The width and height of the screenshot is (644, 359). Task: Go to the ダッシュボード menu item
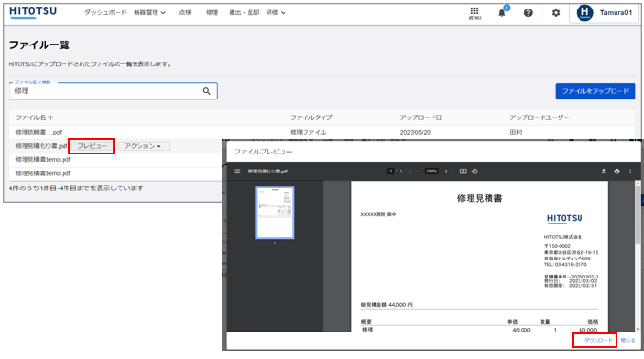coord(105,12)
